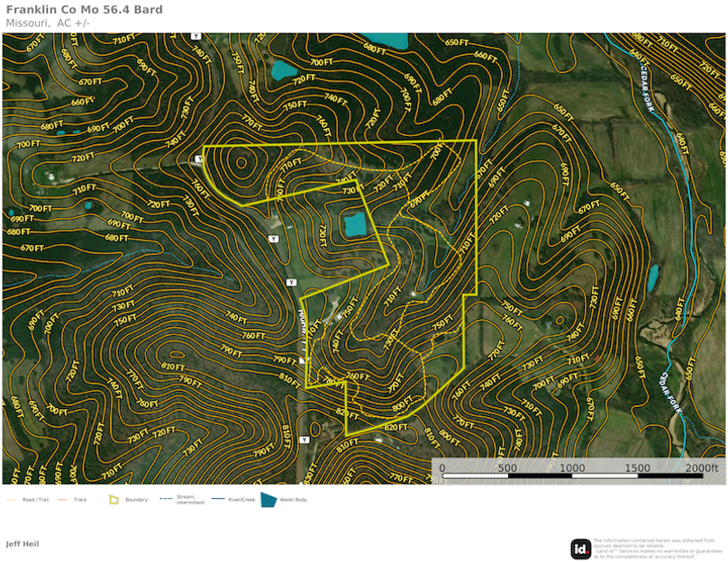
Task: Click the Water Body legend text label
Action: pyautogui.click(x=295, y=499)
